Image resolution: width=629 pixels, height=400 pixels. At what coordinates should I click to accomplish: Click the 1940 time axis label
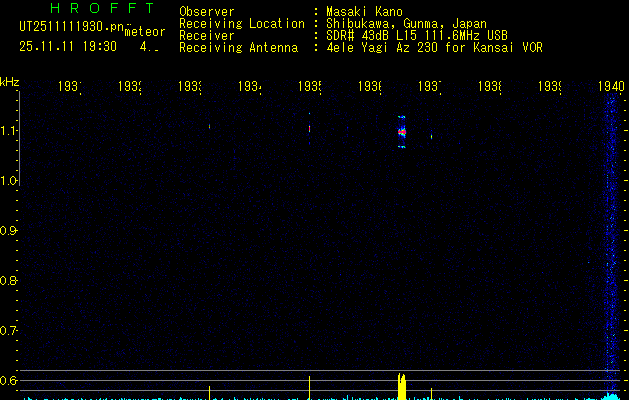pyautogui.click(x=611, y=86)
